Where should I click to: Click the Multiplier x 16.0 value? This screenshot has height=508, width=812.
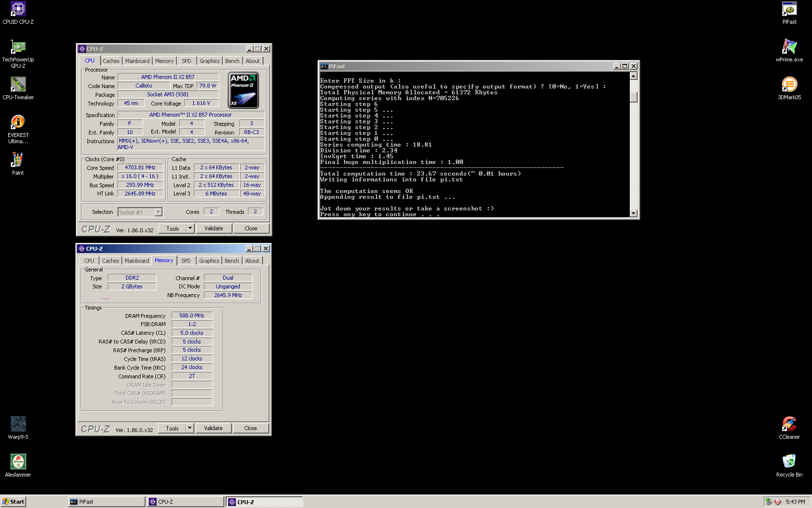(140, 176)
